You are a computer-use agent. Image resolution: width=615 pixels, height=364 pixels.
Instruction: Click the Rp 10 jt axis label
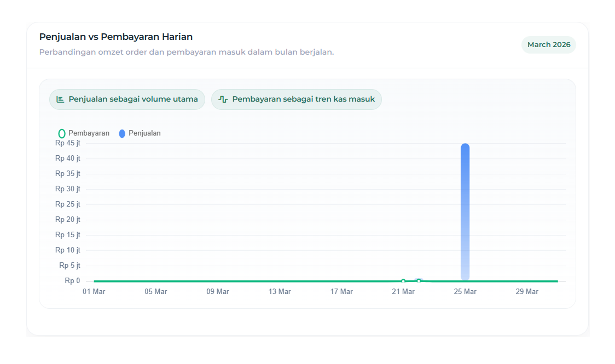pos(68,250)
